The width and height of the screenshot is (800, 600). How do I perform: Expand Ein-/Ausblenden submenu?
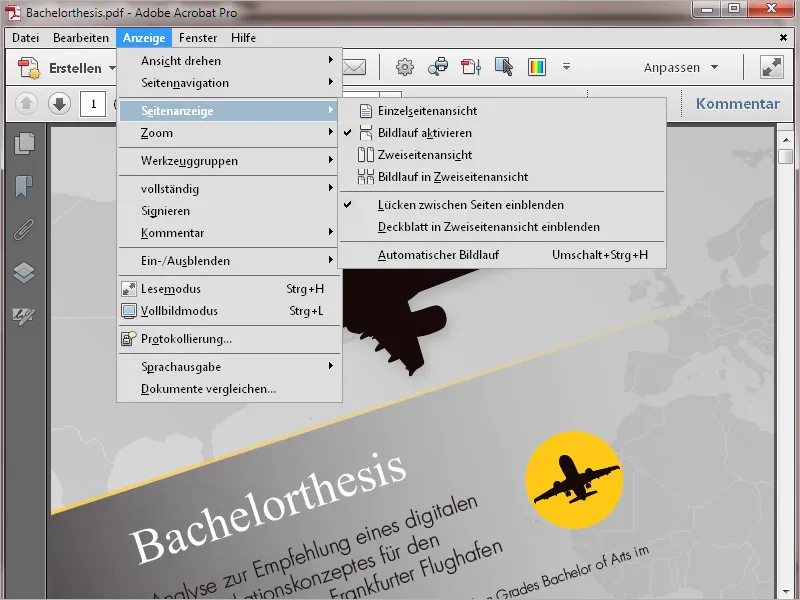click(229, 261)
